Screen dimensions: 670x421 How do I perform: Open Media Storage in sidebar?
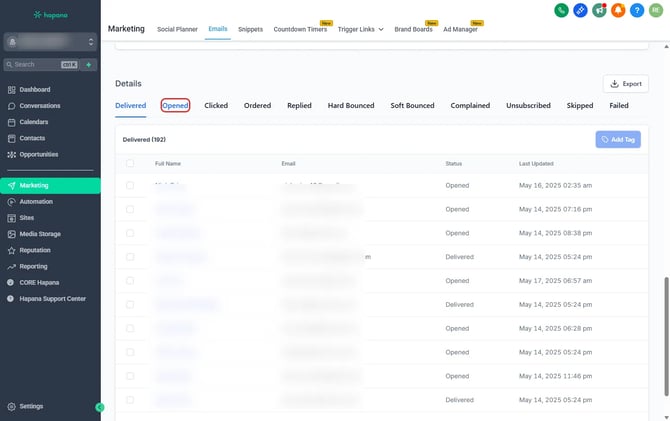tap(40, 234)
